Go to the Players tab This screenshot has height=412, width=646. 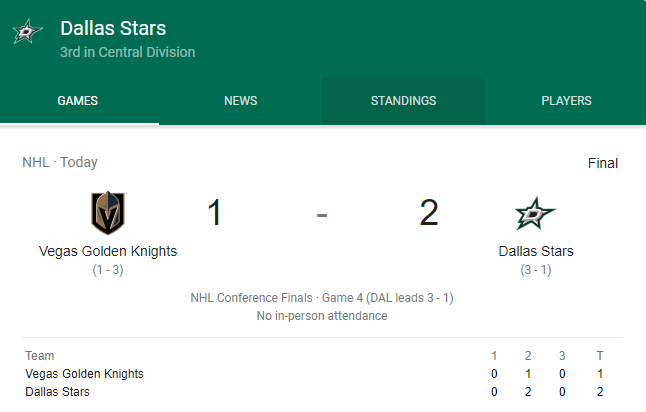click(566, 101)
